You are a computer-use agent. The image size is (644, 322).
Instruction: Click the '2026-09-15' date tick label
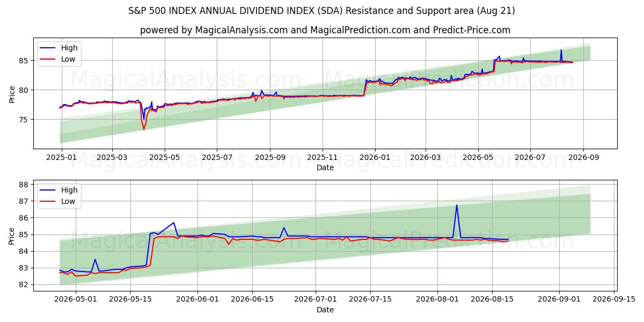pyautogui.click(x=614, y=299)
